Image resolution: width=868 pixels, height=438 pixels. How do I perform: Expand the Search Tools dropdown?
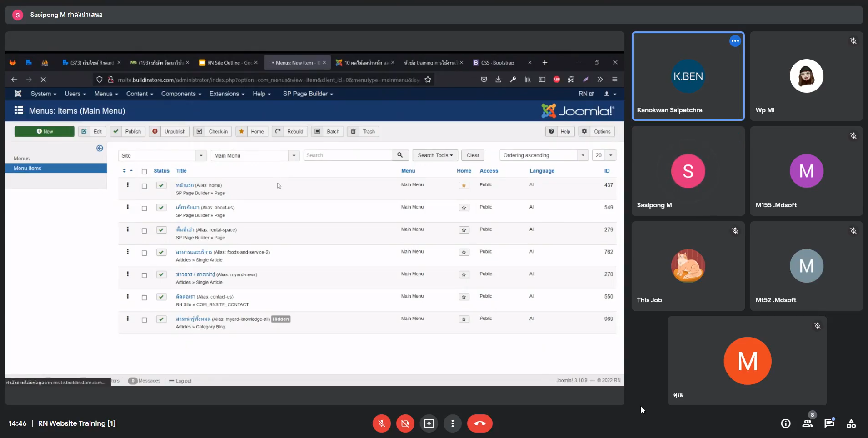435,155
